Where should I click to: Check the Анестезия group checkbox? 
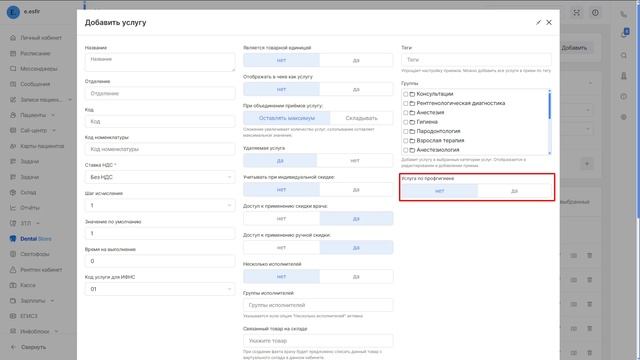(x=405, y=113)
